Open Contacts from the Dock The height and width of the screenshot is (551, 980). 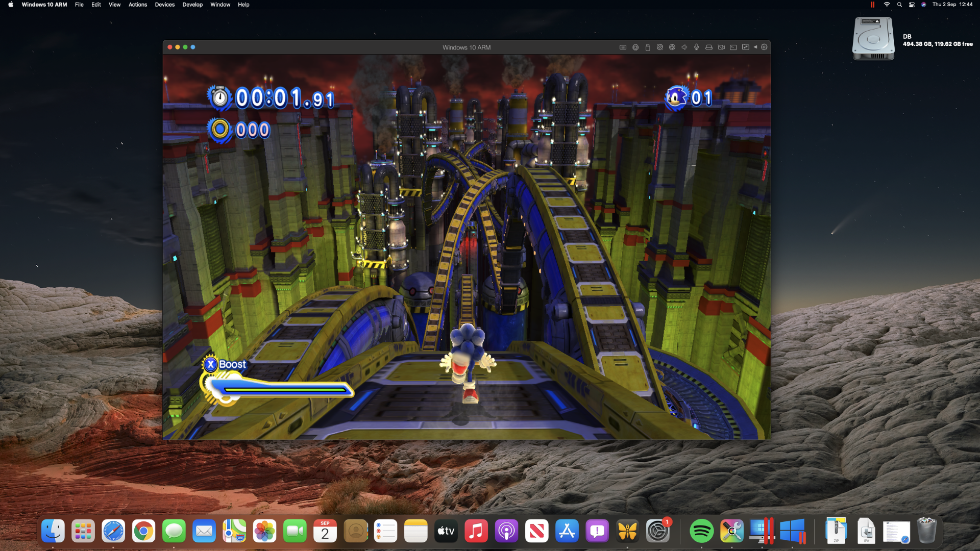(355, 531)
